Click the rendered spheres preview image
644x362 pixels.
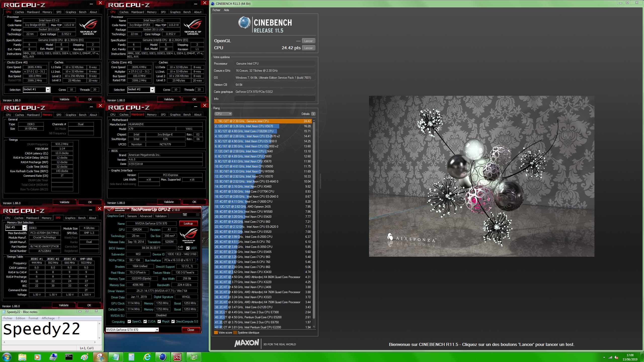coord(481,176)
